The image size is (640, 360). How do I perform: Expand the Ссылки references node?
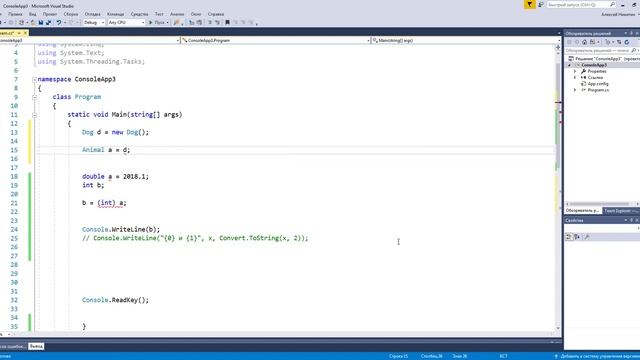click(575, 78)
